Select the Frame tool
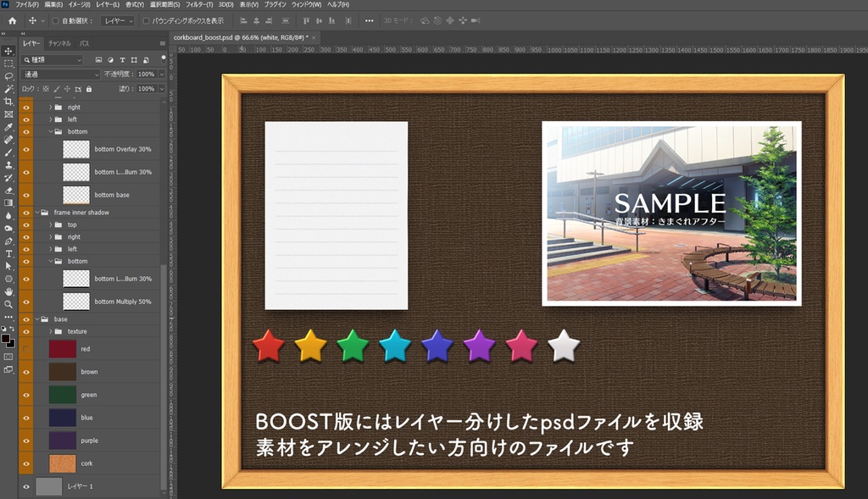 (x=8, y=114)
